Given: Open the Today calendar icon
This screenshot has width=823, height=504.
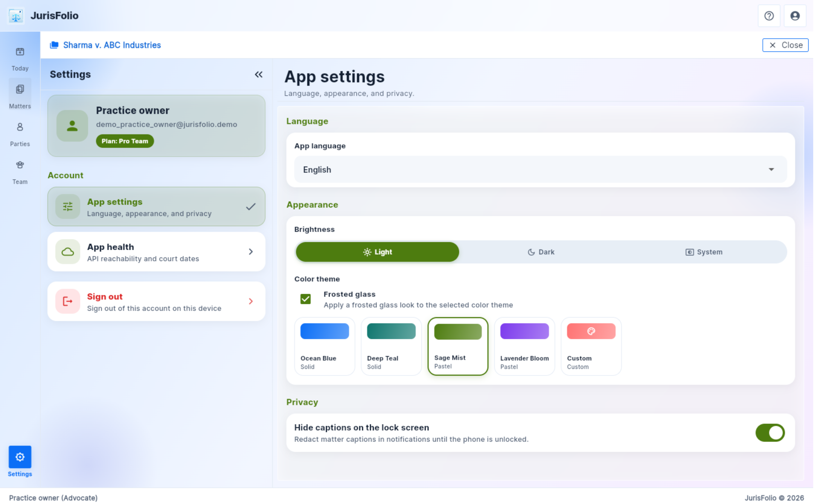Looking at the screenshot, I should pyautogui.click(x=20, y=52).
